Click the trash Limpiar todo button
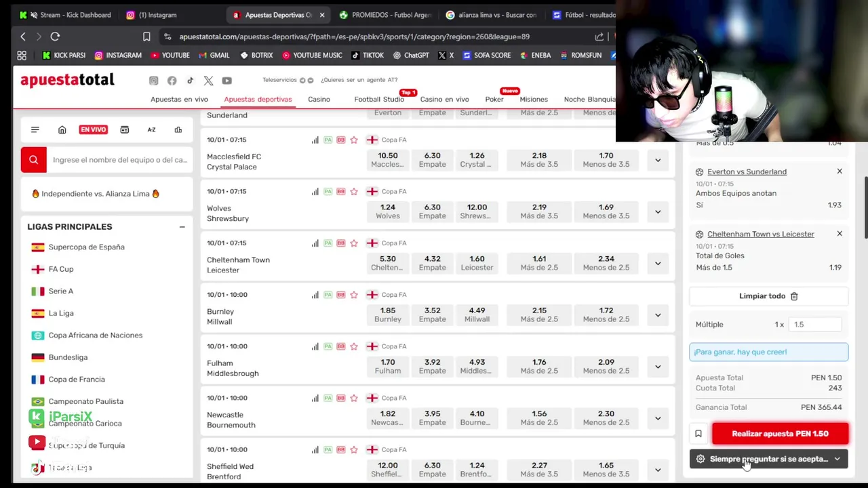The height and width of the screenshot is (488, 868). [x=768, y=296]
